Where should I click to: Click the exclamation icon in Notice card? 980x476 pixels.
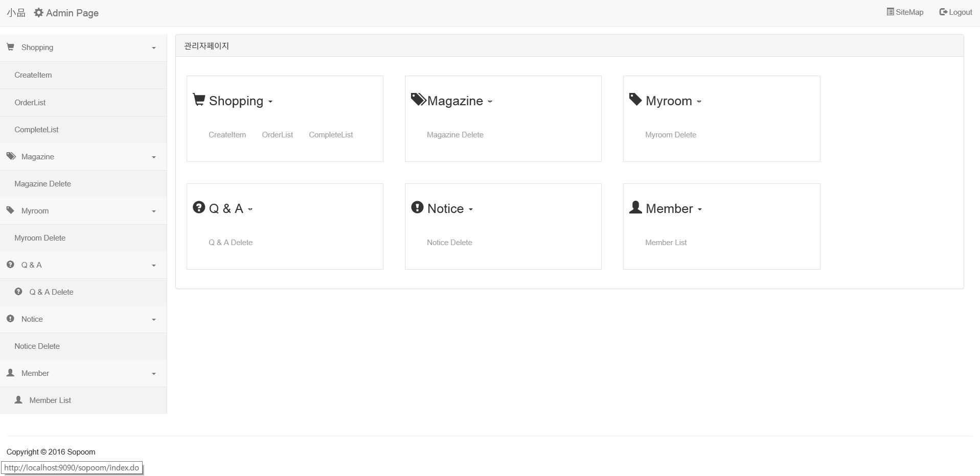tap(417, 207)
